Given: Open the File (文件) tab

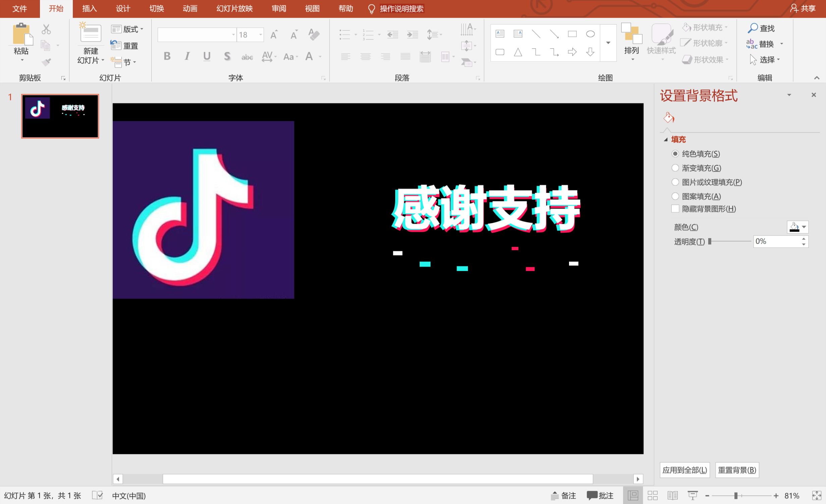Looking at the screenshot, I should tap(19, 9).
